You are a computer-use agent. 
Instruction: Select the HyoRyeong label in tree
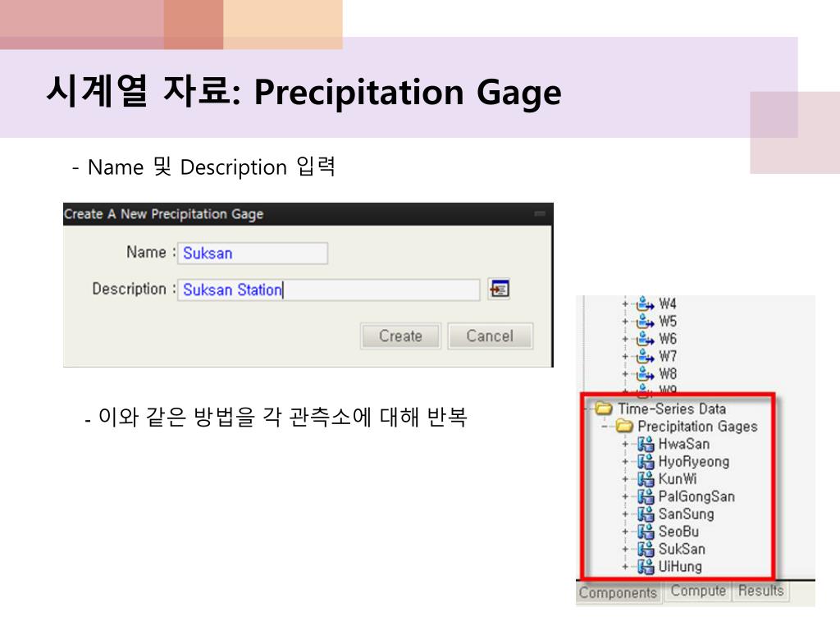click(x=694, y=462)
